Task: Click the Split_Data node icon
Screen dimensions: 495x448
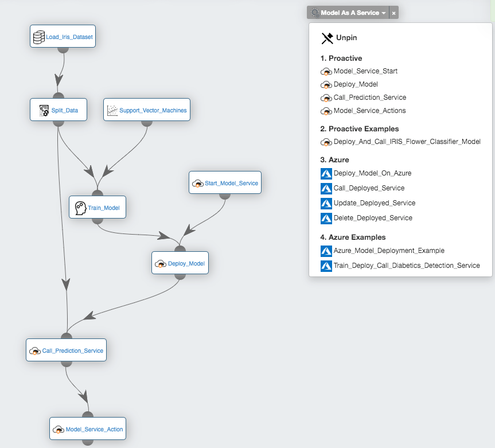Action: (44, 111)
